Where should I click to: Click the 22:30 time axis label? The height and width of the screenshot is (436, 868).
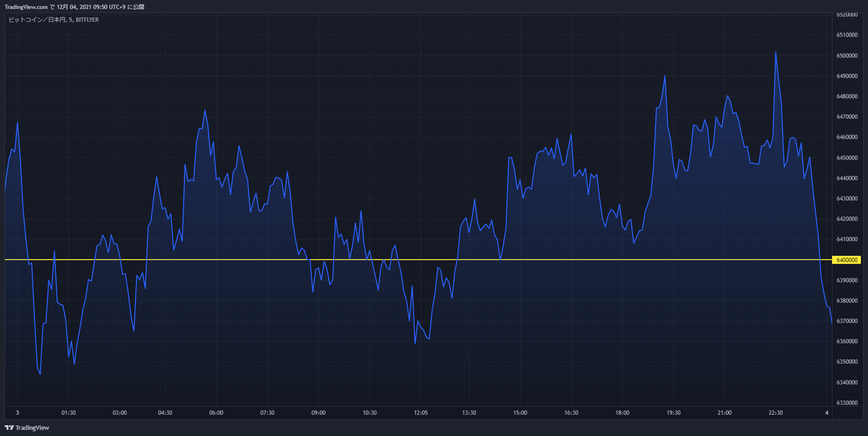coord(776,413)
